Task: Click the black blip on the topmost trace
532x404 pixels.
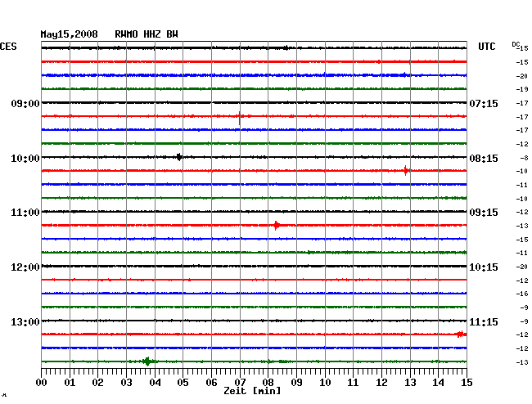Action: click(286, 47)
